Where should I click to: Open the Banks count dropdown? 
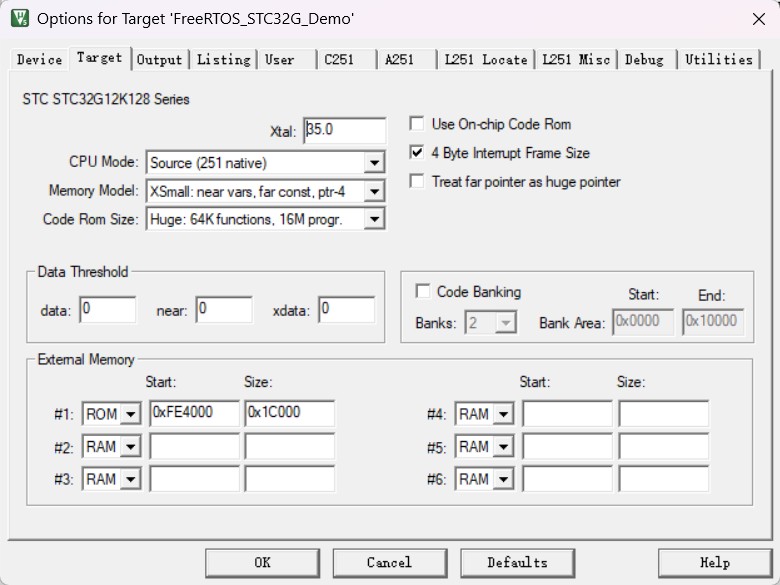506,323
